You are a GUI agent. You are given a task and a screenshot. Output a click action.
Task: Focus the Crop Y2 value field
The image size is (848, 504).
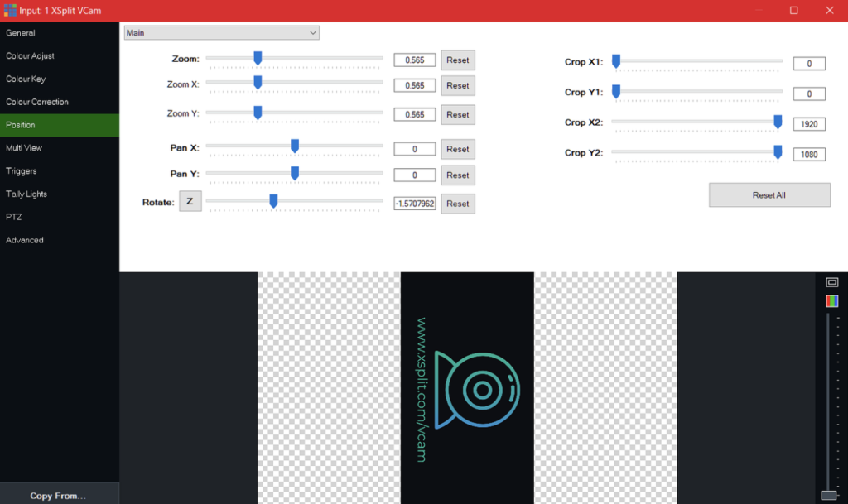click(809, 155)
